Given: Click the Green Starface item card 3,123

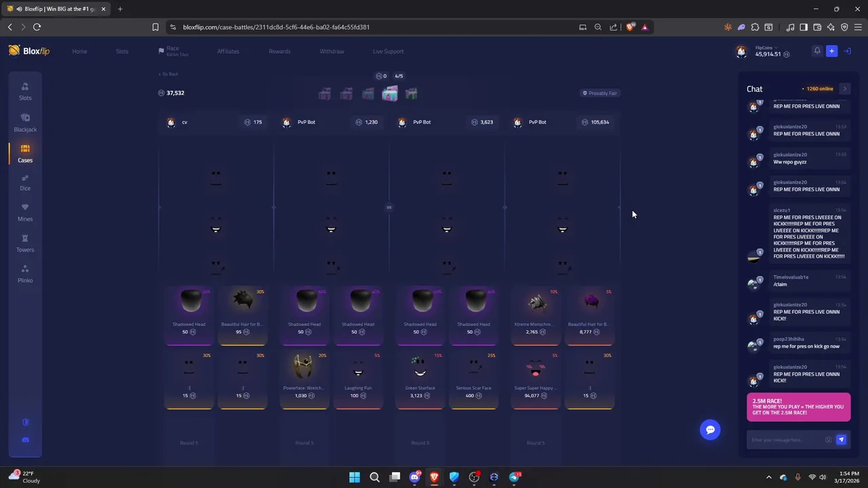Looking at the screenshot, I should pyautogui.click(x=420, y=380).
